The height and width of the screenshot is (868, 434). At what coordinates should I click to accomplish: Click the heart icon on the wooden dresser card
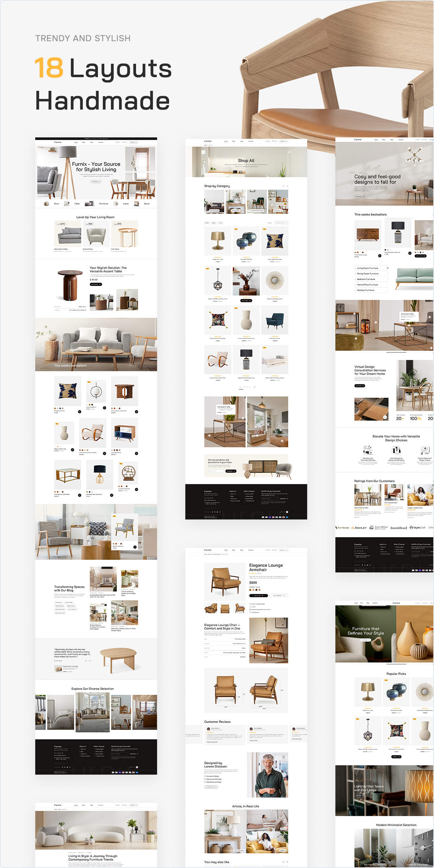pos(379,223)
